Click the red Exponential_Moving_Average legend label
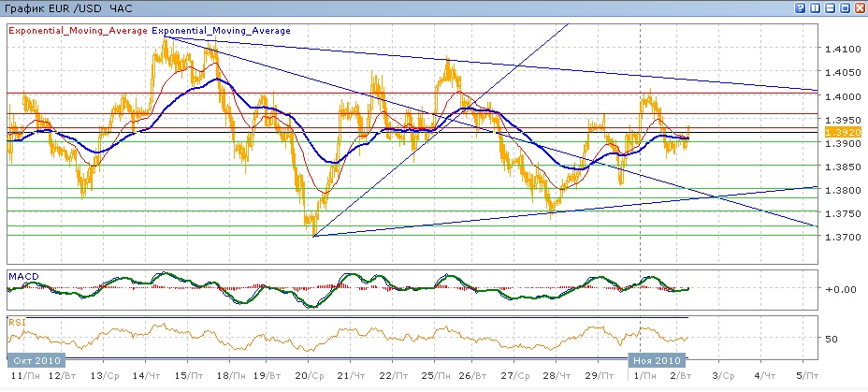 click(x=78, y=30)
